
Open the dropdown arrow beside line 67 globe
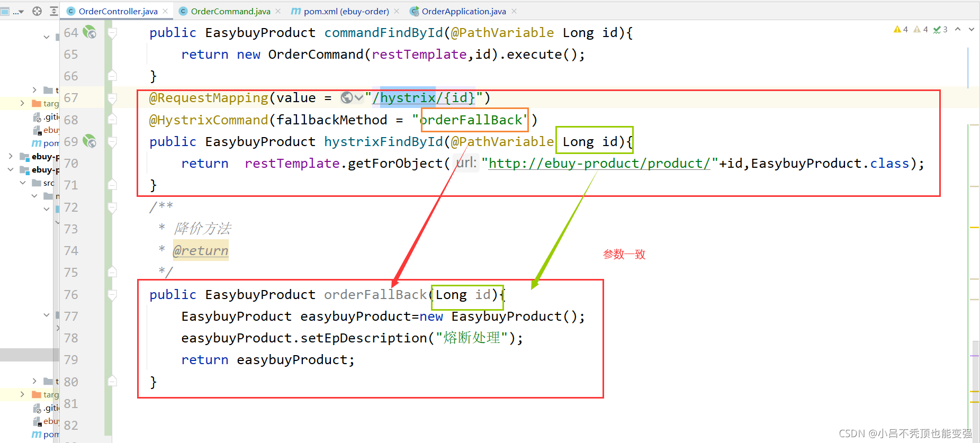[359, 97]
